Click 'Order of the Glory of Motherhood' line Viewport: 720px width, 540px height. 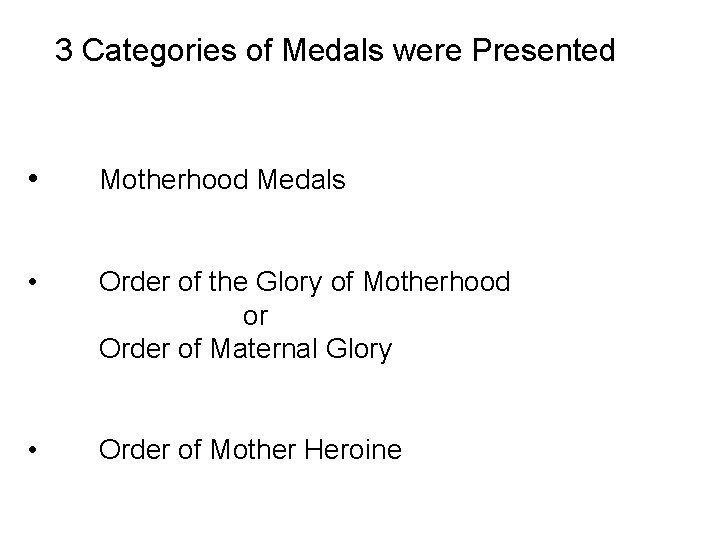point(304,283)
